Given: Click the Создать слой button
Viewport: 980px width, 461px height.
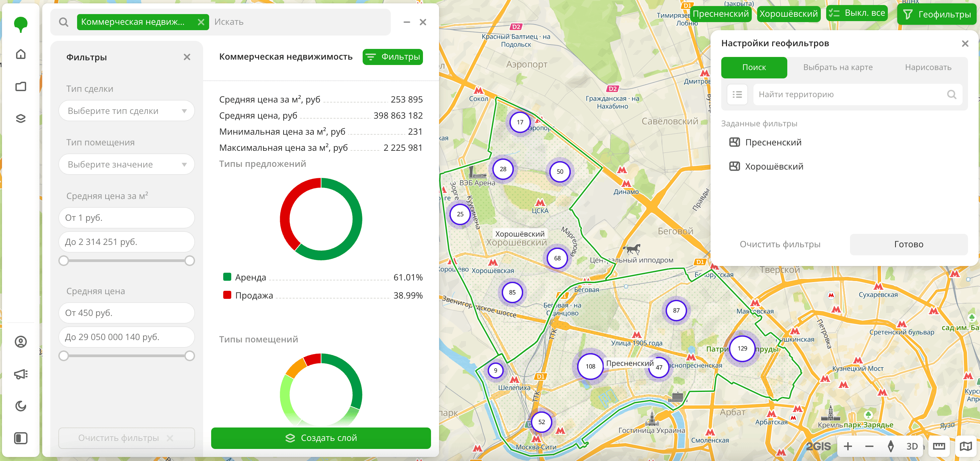Looking at the screenshot, I should click(x=321, y=438).
